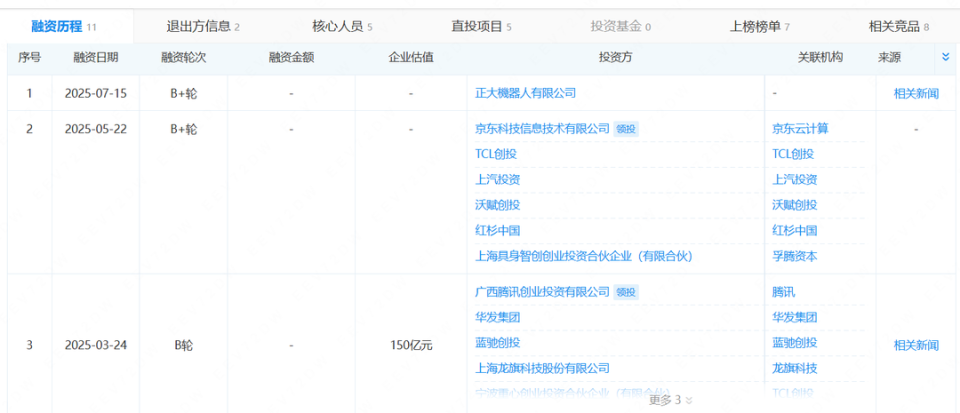
Task: Click the 领投 tag beside 广西腾讯创业投资有限公司
Action: click(x=626, y=292)
